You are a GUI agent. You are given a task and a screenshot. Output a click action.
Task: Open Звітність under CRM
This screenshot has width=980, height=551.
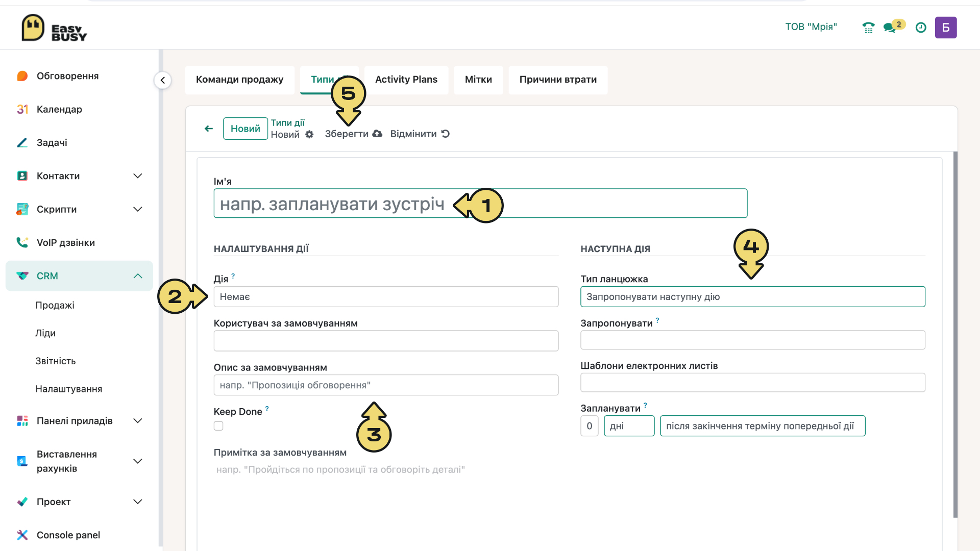click(x=56, y=361)
